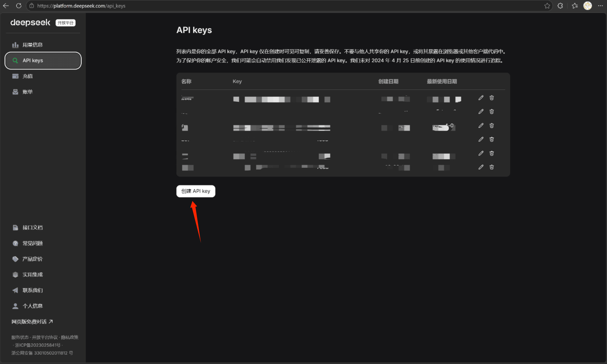Bookmark this page with the star icon
607x364 pixels.
(x=547, y=6)
